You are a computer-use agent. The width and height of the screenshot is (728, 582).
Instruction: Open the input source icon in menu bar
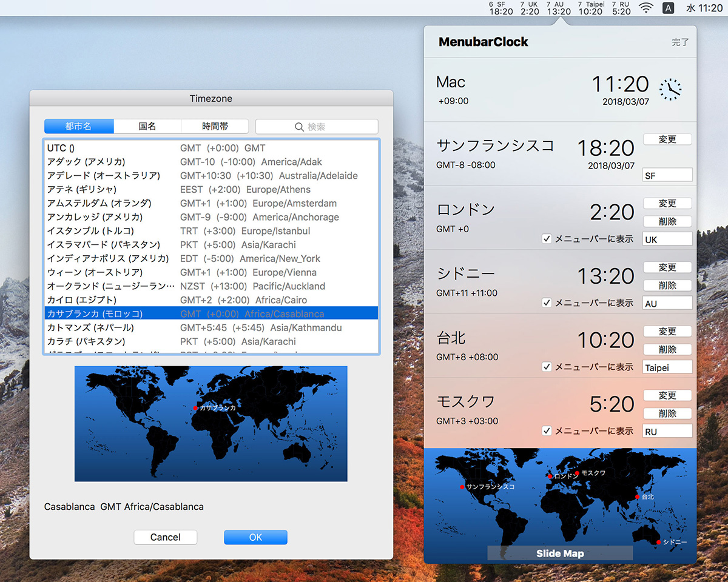click(x=668, y=8)
